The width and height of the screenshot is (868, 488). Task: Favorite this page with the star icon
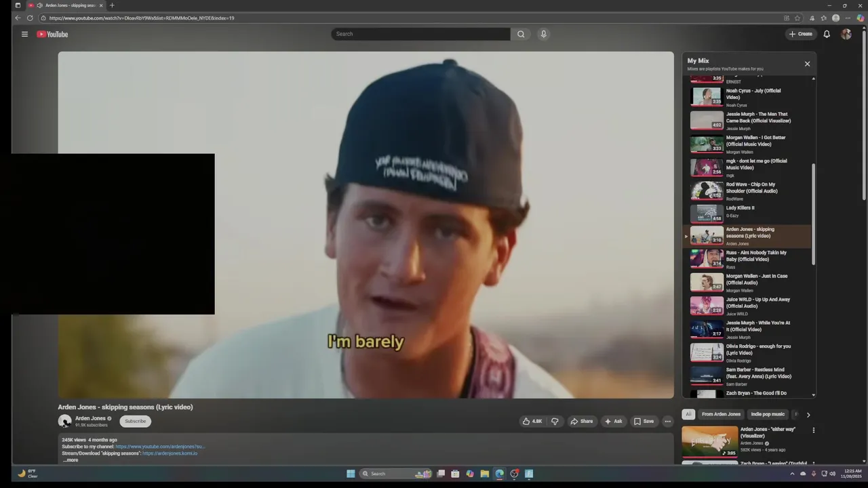(x=797, y=18)
